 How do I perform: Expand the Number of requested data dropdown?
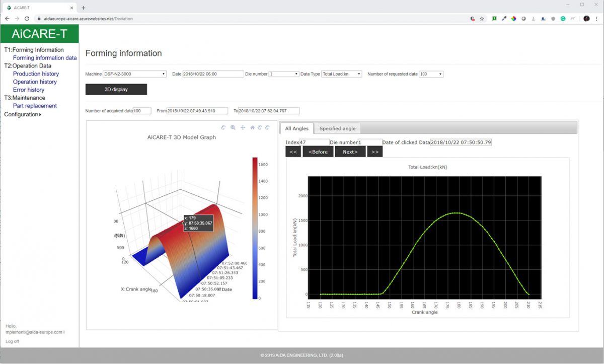tap(431, 74)
